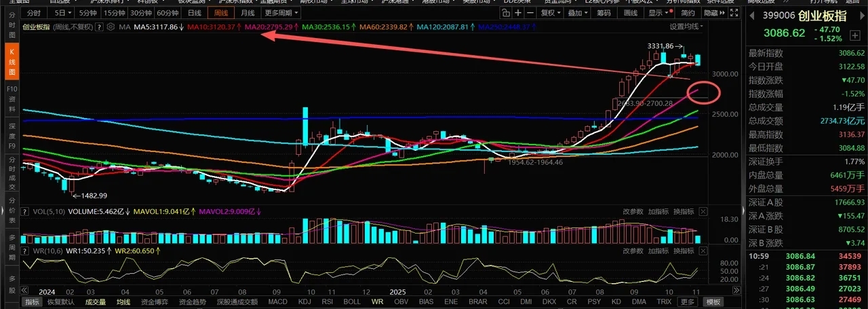This screenshot has height=309, width=868.
Task: Open the 设置均线 dropdown
Action: 686,26
